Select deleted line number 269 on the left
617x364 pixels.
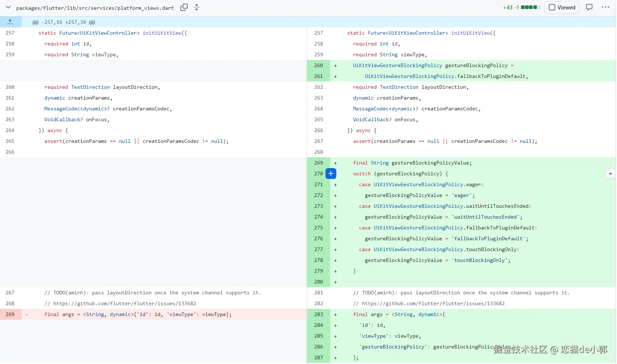(10, 314)
